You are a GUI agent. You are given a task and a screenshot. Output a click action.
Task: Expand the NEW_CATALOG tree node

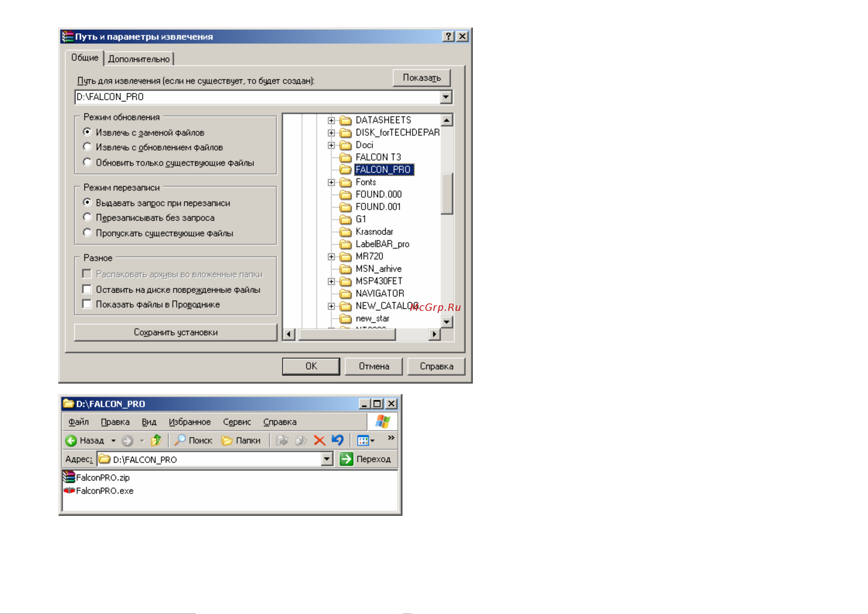coord(331,306)
